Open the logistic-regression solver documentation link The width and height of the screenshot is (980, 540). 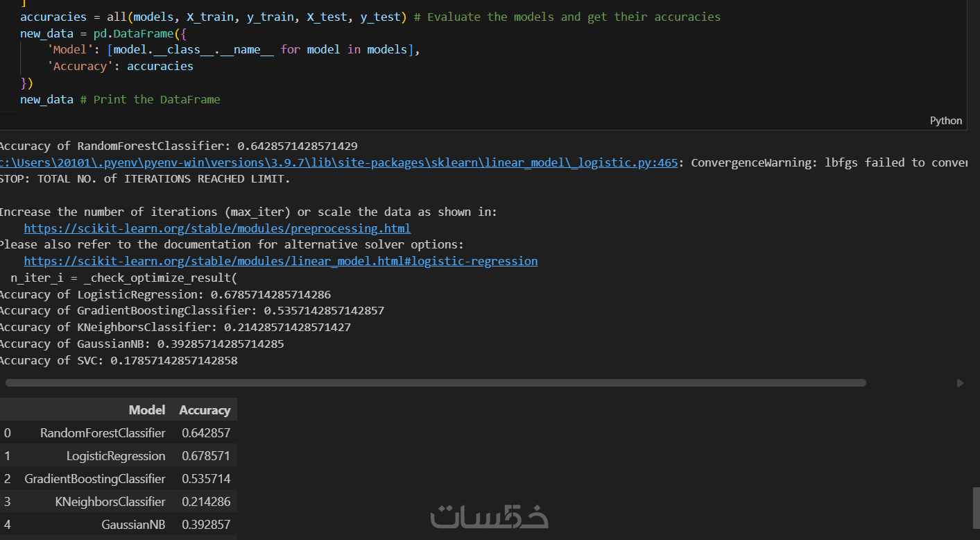tap(280, 262)
